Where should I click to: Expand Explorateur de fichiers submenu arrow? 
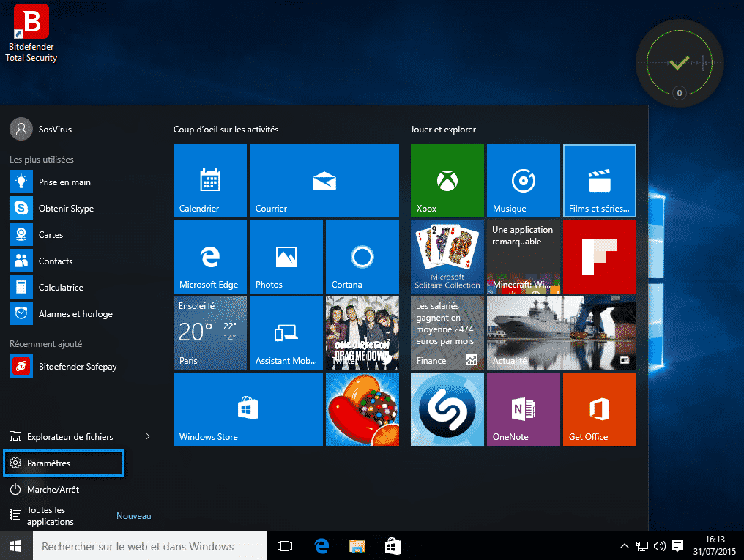coord(148,437)
